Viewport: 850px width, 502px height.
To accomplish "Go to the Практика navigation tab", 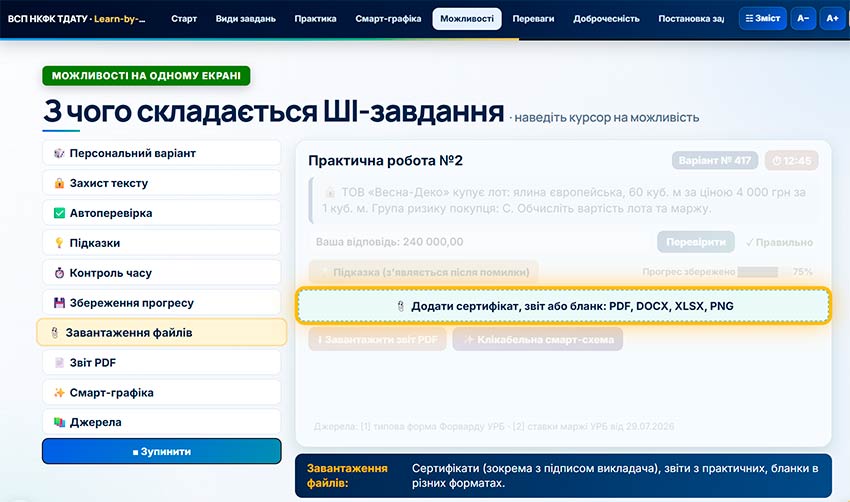I will [x=315, y=19].
